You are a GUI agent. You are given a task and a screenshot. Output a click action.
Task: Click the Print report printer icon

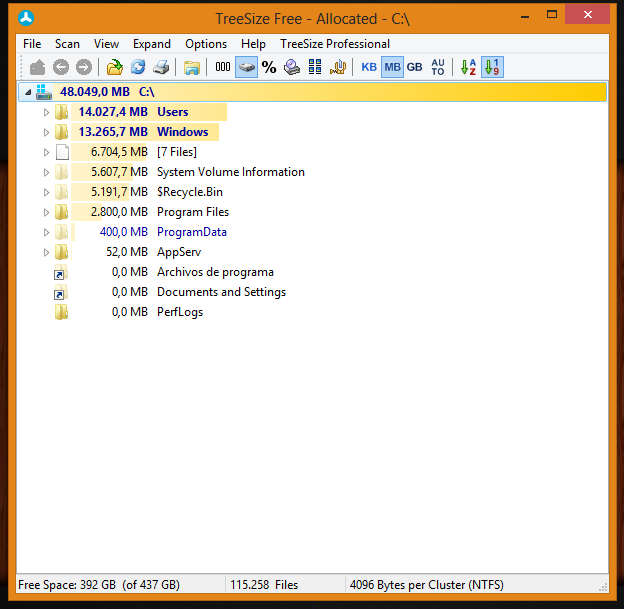(161, 67)
